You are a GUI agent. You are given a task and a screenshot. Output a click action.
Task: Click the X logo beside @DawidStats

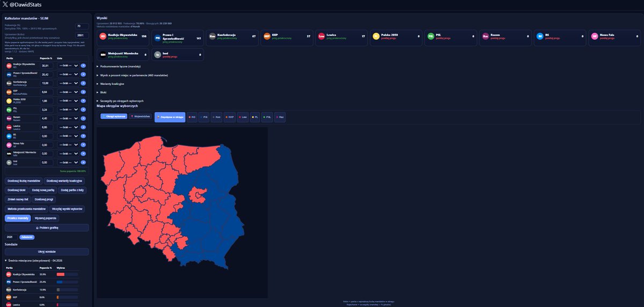coord(5,4)
